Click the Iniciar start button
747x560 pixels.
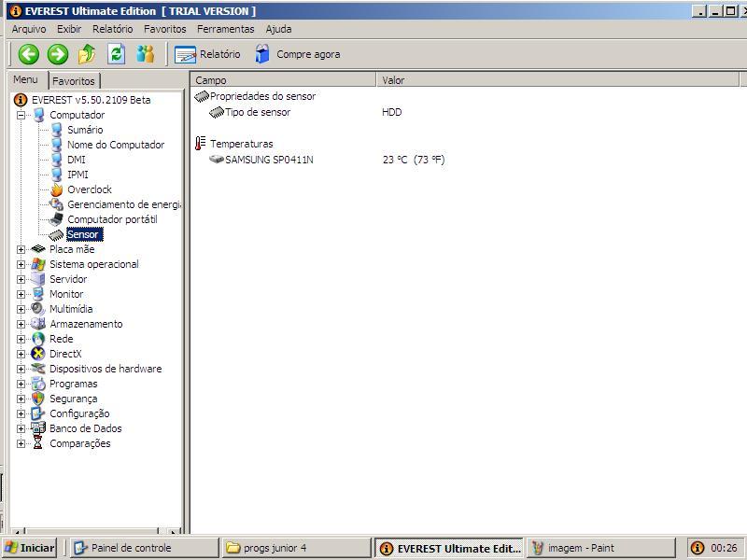[x=30, y=548]
